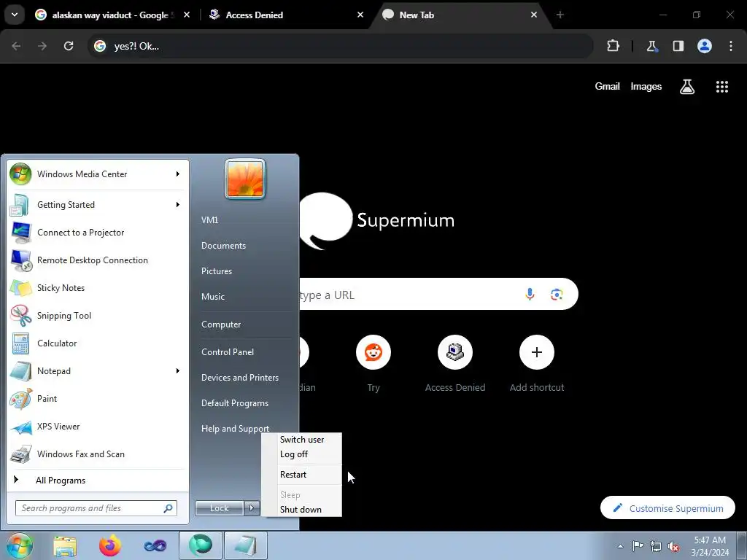Launch Notepad from Start menu

[98, 371]
